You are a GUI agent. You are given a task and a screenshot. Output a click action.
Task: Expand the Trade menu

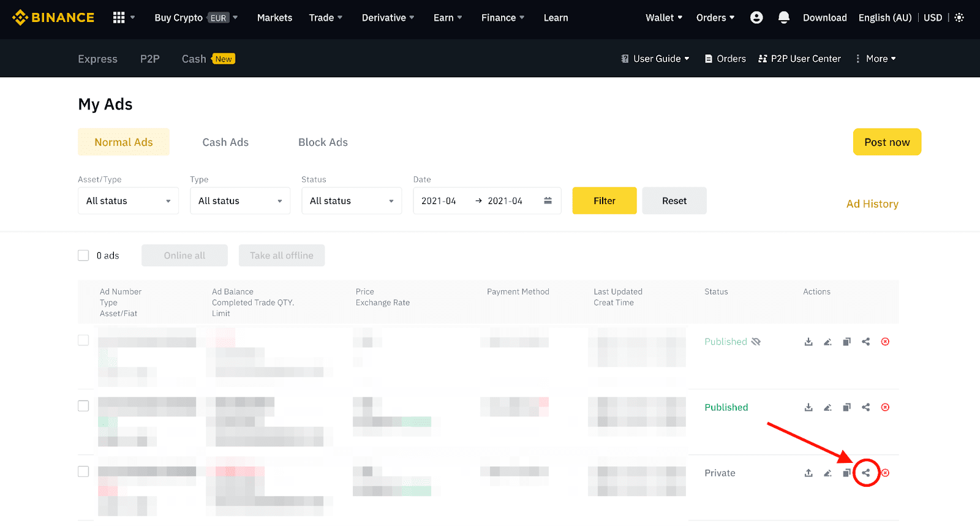tap(326, 18)
